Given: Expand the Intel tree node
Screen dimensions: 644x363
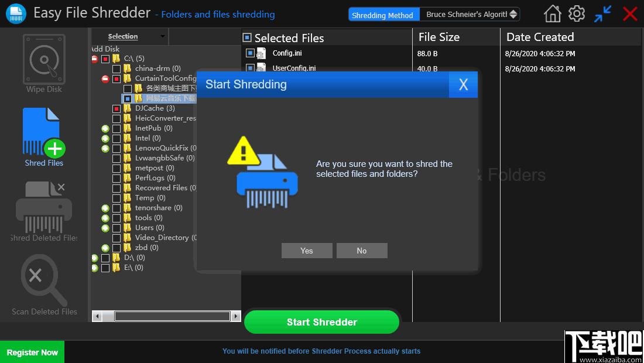Looking at the screenshot, I should [105, 138].
